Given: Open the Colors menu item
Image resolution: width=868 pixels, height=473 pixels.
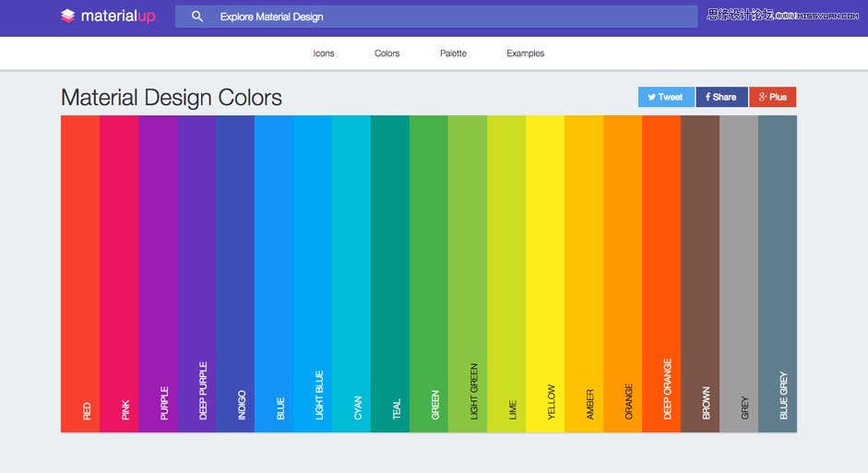Looking at the screenshot, I should point(386,53).
